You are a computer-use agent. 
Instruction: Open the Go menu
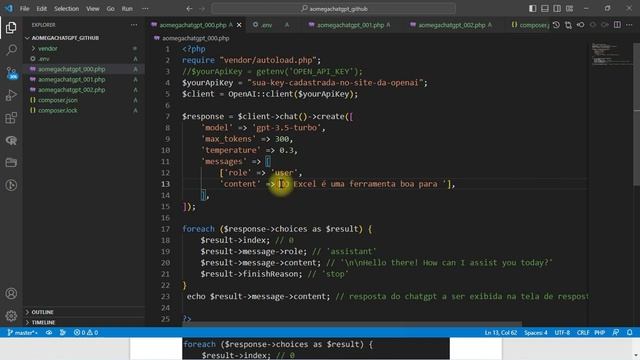(x=111, y=9)
